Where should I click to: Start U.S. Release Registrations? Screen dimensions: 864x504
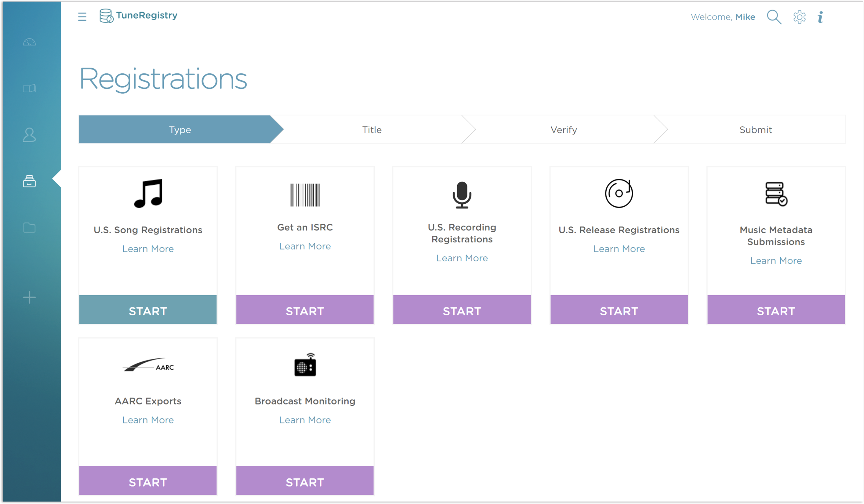coord(619,310)
